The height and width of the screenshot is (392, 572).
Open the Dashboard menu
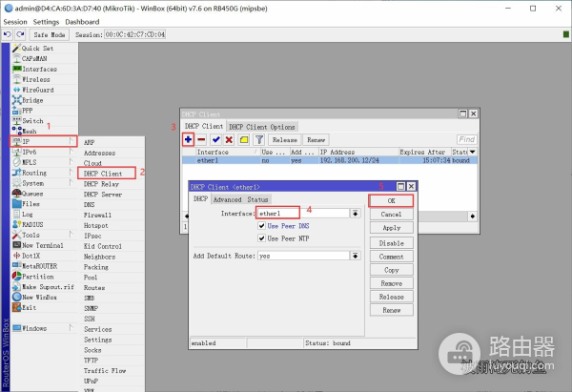82,22
